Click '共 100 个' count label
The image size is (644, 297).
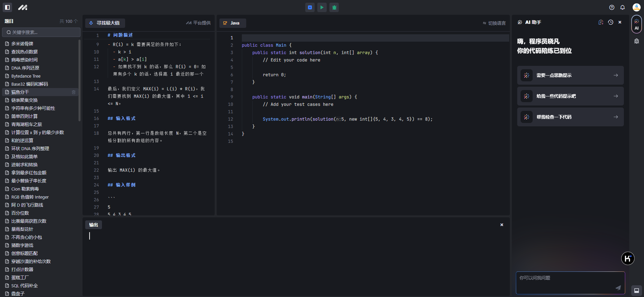(x=68, y=21)
